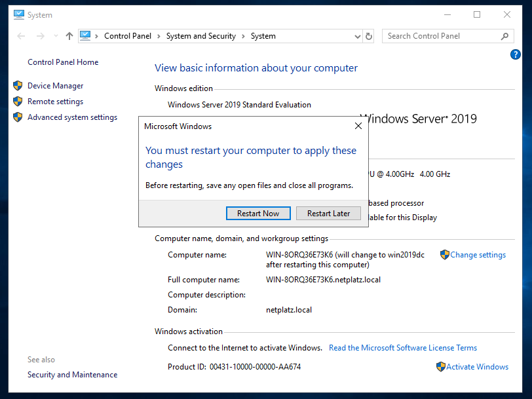Click the shield icon next to Remote settings
The width and height of the screenshot is (532, 399).
coord(18,101)
